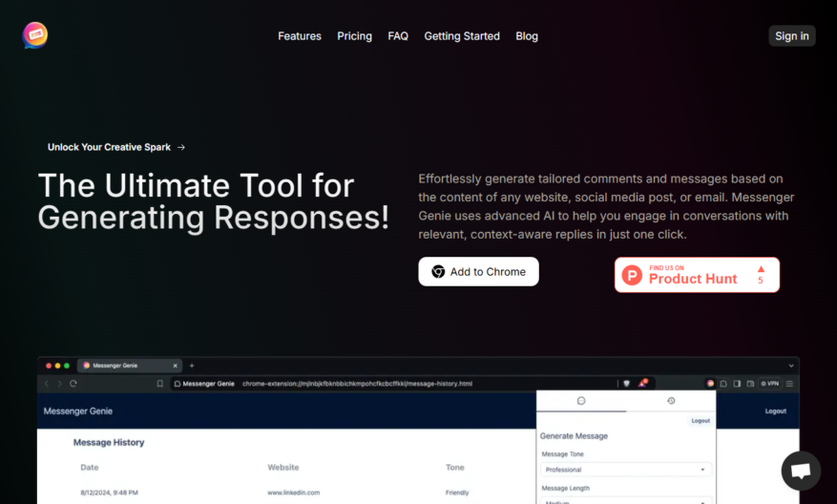Click the Generate Message heading in the popup
The image size is (837, 504).
(574, 436)
